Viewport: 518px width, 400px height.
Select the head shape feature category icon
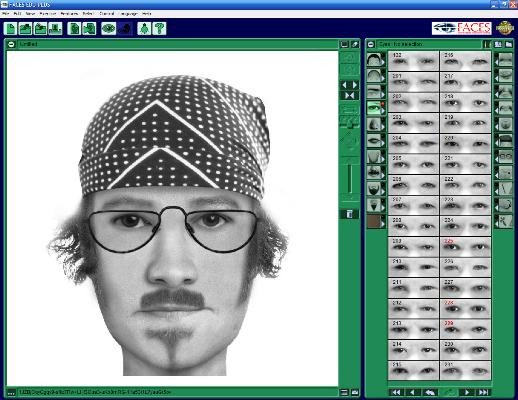[374, 76]
